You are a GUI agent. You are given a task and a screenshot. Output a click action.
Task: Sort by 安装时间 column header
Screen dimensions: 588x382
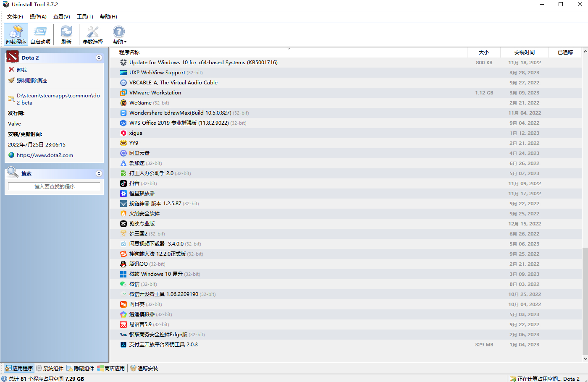click(x=525, y=52)
